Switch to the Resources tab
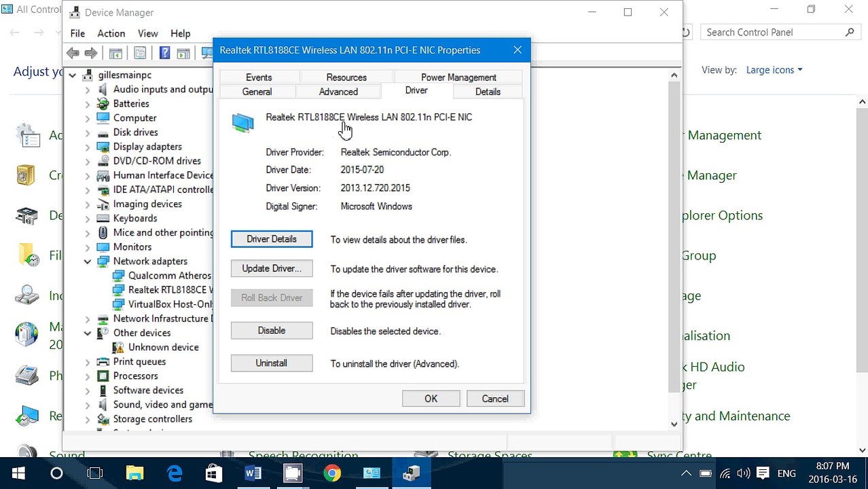 346,77
